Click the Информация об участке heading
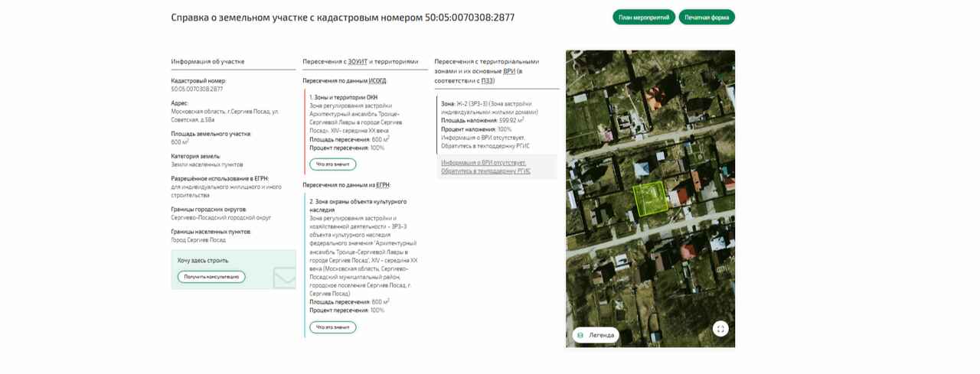 pyautogui.click(x=207, y=61)
